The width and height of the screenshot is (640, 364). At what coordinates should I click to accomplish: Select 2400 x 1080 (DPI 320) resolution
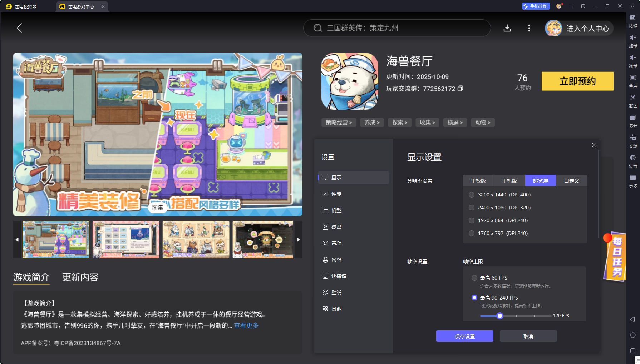(x=472, y=208)
